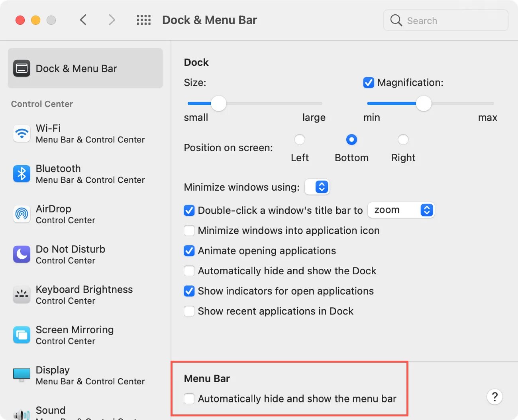The height and width of the screenshot is (420, 518).
Task: Click the Dock size slider handle
Action: pyautogui.click(x=218, y=104)
